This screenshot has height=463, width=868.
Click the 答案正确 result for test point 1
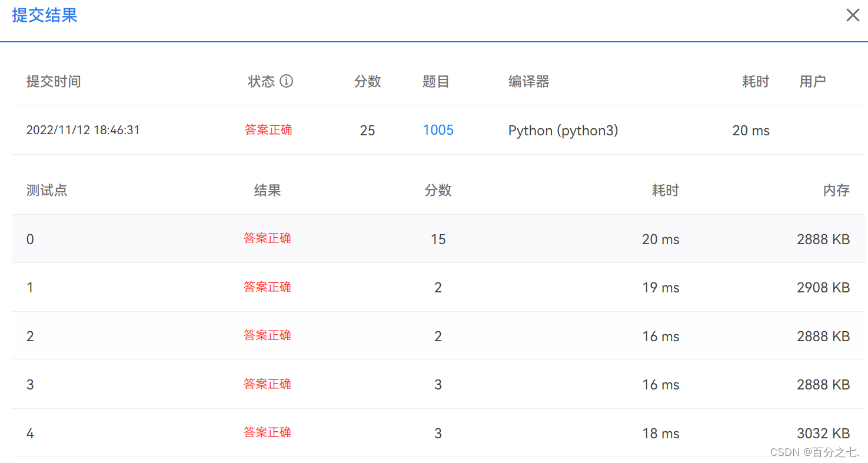[x=268, y=287]
